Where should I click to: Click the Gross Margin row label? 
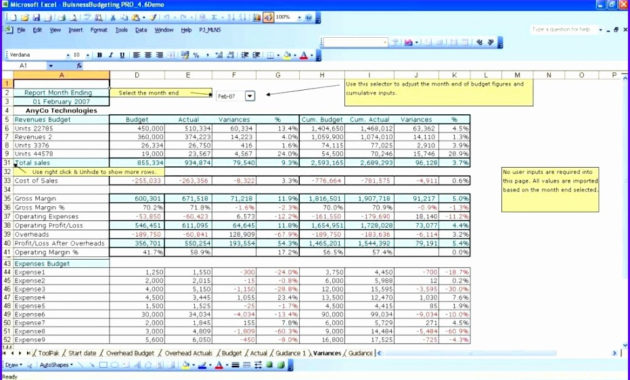click(61, 198)
